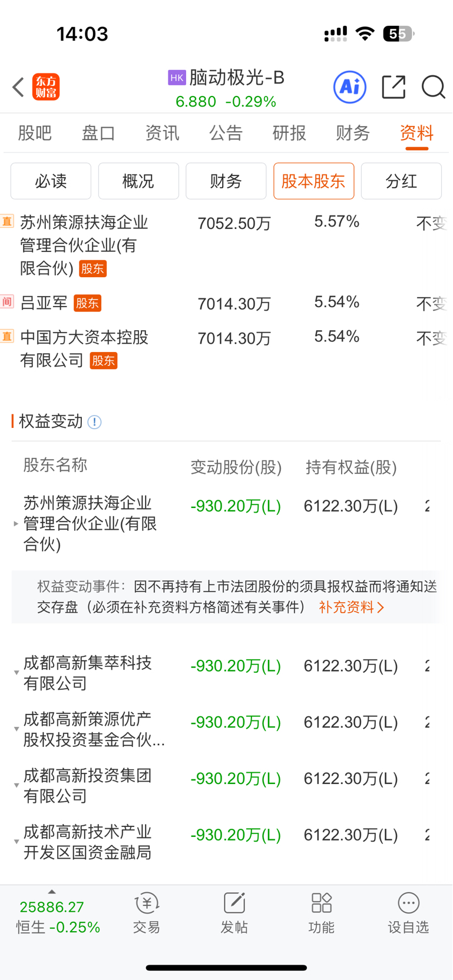Tap 中国方大资本控股有限公司 shareholder name

[x=84, y=349]
